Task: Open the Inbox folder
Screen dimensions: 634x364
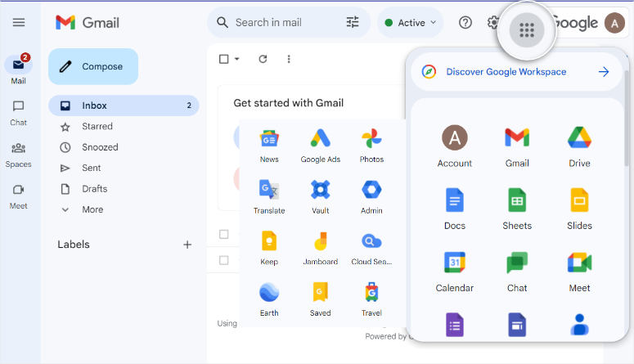Action: pos(124,106)
